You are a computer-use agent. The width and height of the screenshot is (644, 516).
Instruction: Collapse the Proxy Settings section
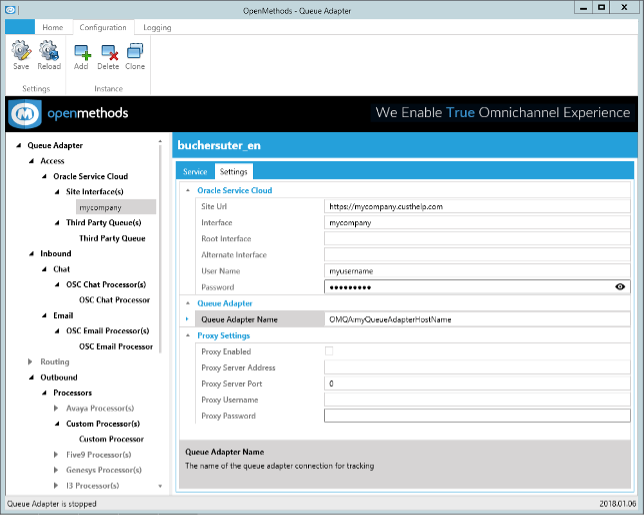click(x=188, y=336)
